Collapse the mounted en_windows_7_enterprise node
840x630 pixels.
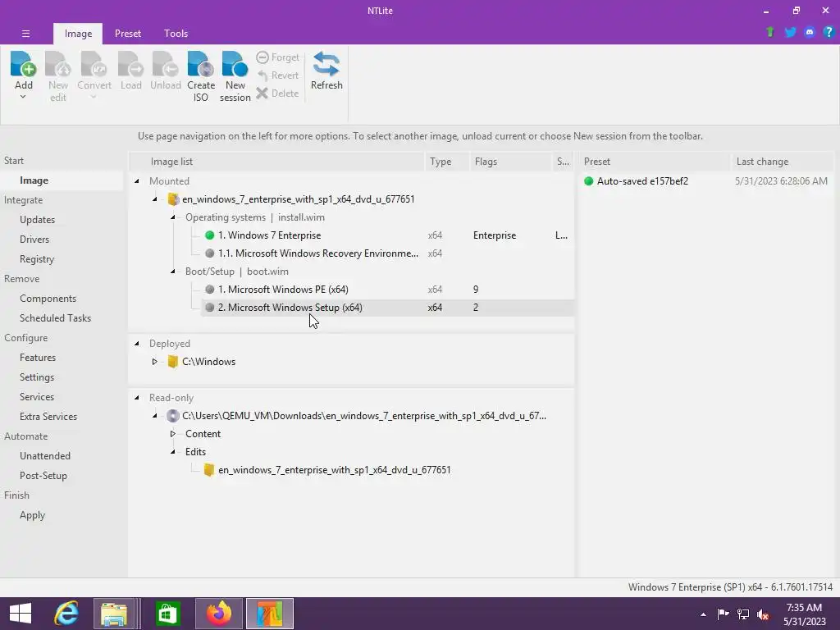click(x=155, y=199)
